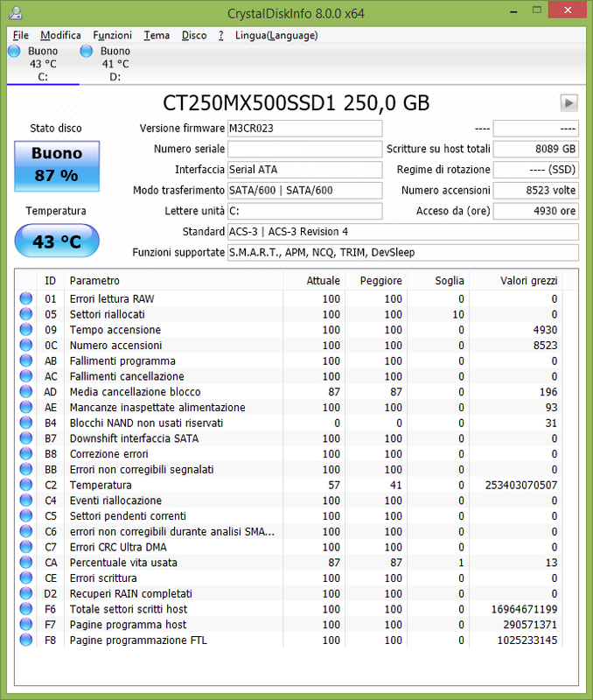Click the Standard ACS-3 field
593x700 pixels.
tap(403, 232)
